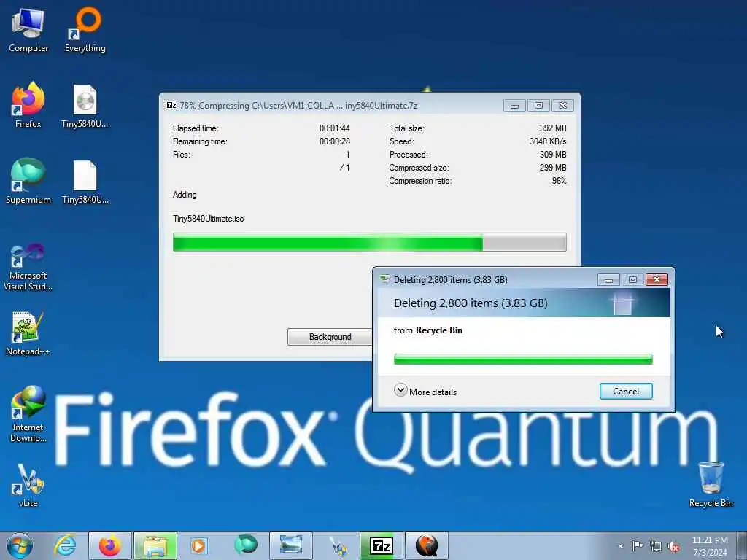Open Supermium from the taskbar
The image size is (747, 560).
point(245,545)
